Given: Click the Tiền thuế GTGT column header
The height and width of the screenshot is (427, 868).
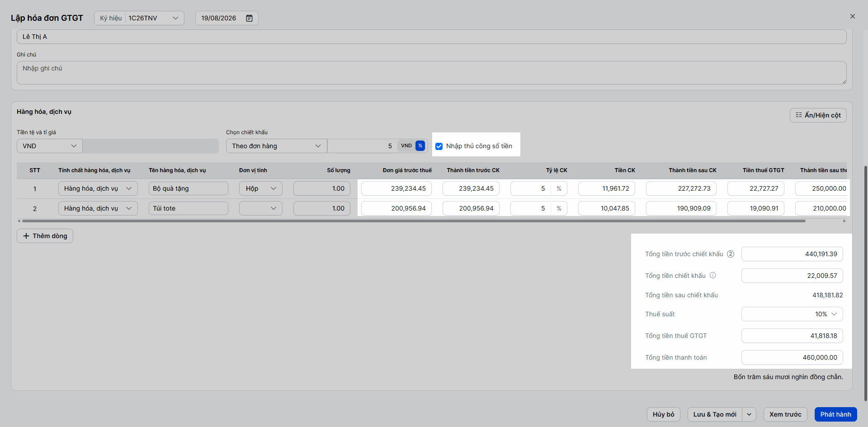Looking at the screenshot, I should (x=763, y=170).
